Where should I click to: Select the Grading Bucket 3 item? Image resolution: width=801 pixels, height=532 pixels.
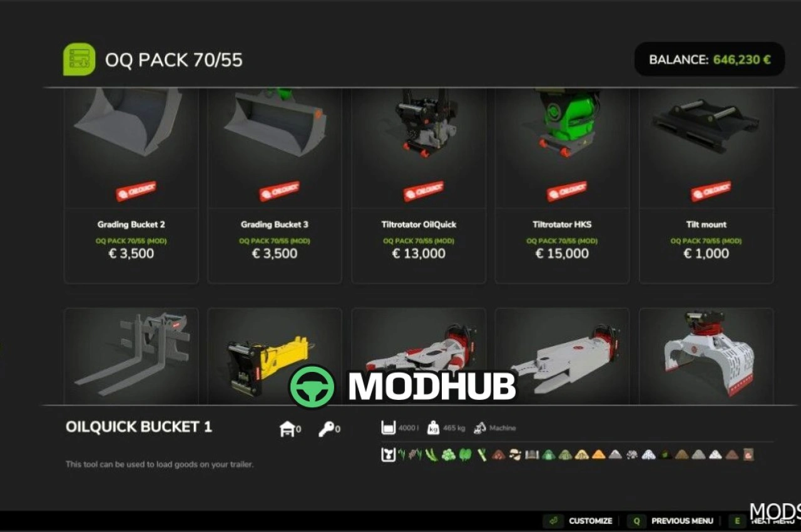tap(275, 186)
